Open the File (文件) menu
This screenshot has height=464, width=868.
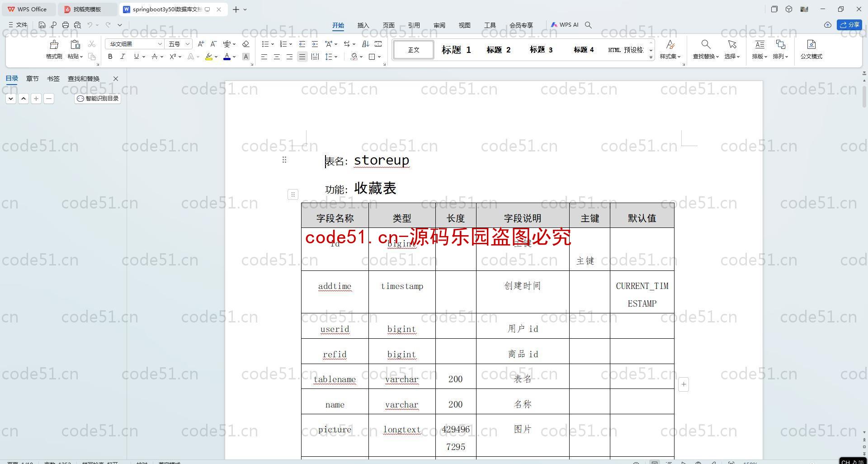[x=18, y=25]
